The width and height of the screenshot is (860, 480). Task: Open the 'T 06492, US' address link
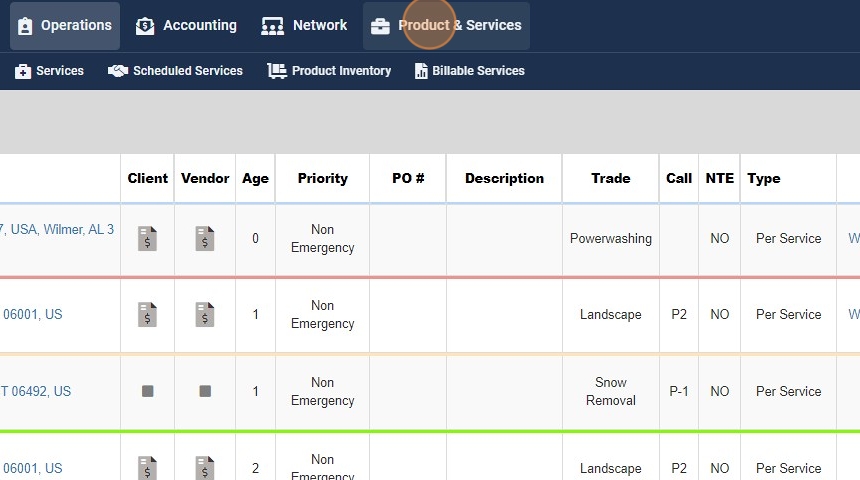pos(35,391)
